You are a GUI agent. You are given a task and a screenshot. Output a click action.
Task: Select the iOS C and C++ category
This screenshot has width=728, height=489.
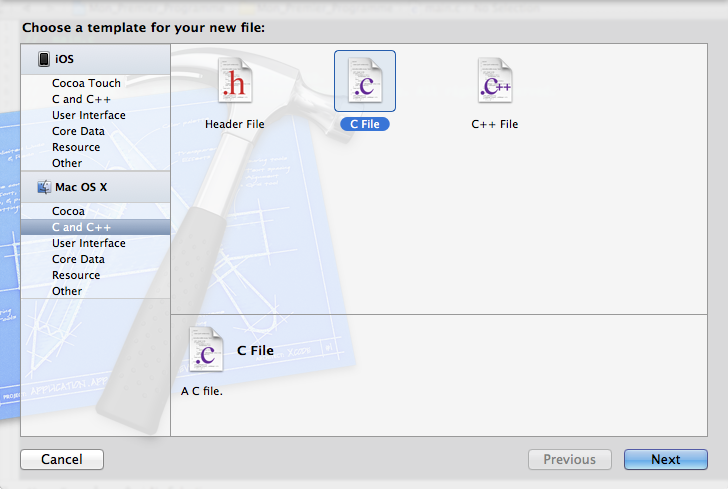click(x=81, y=99)
